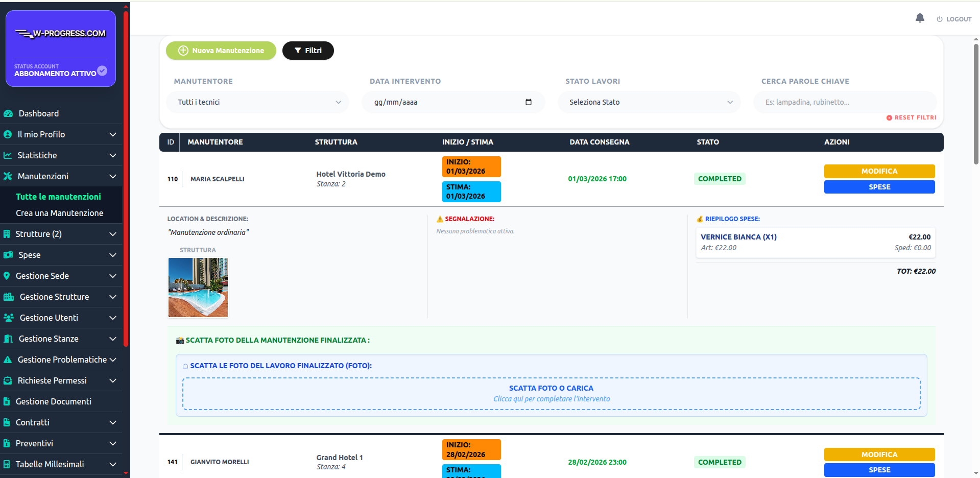
Task: Open the Manutentore 'Tutti i tecnici' dropdown
Action: pos(258,102)
